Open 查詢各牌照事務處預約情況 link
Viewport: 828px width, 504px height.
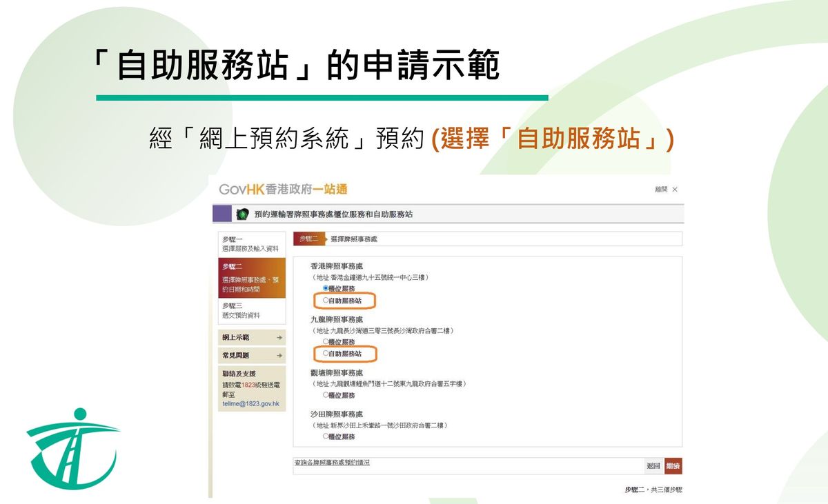pyautogui.click(x=332, y=462)
